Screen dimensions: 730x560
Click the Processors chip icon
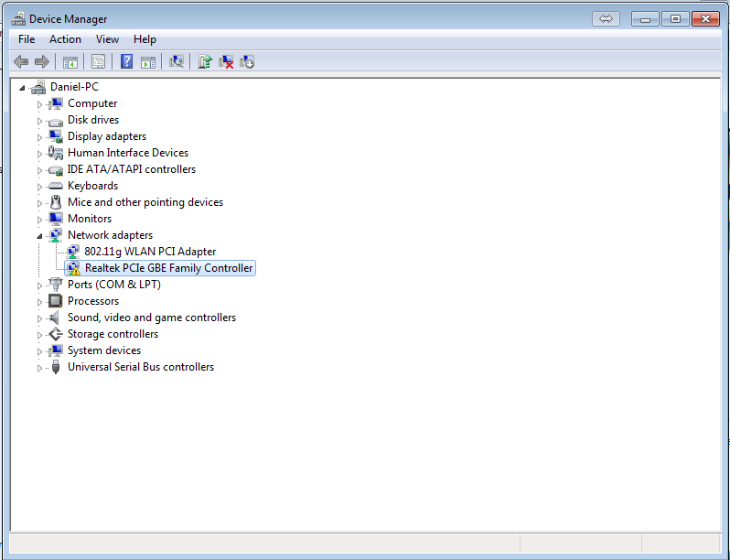coord(56,301)
